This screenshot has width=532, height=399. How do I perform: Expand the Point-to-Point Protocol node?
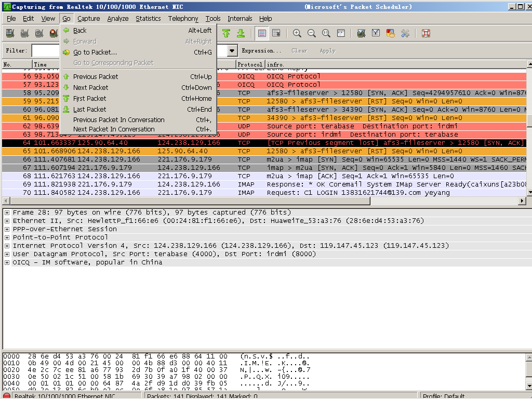(x=7, y=237)
